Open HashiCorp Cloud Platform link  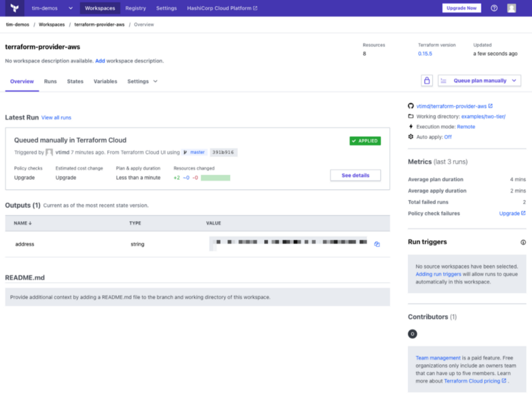[x=222, y=8]
